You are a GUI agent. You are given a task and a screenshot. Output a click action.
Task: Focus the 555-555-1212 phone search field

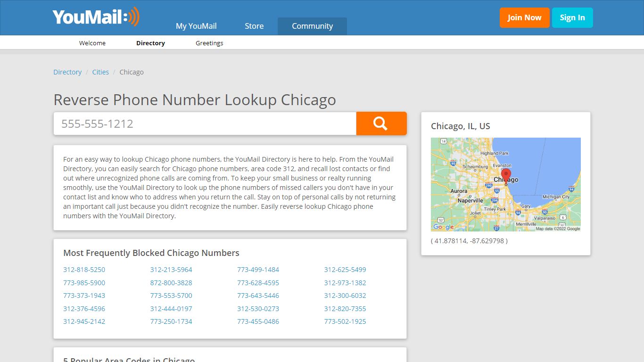point(205,123)
